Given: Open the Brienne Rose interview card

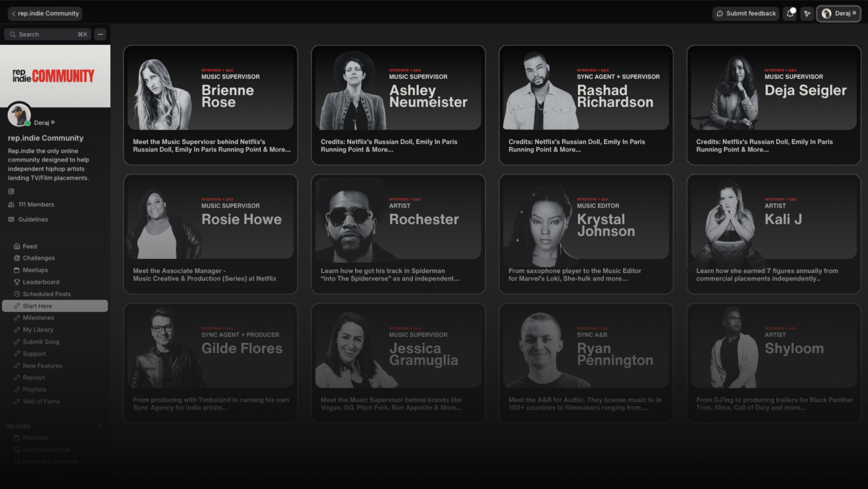Looking at the screenshot, I should pos(211,105).
